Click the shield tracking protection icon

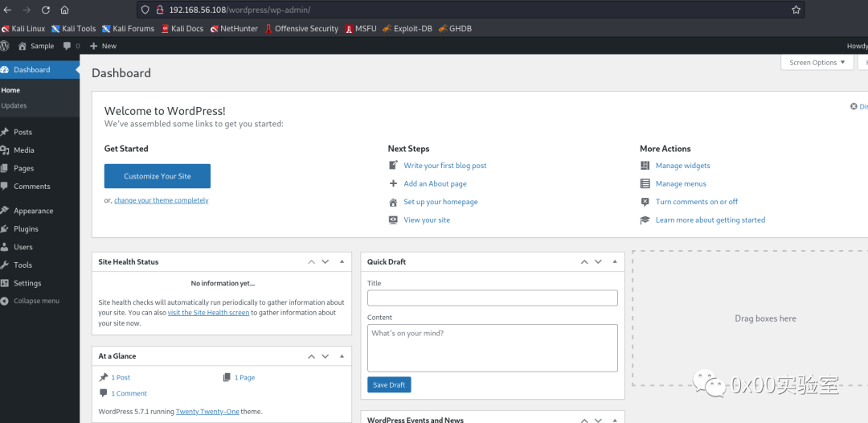pyautogui.click(x=145, y=10)
